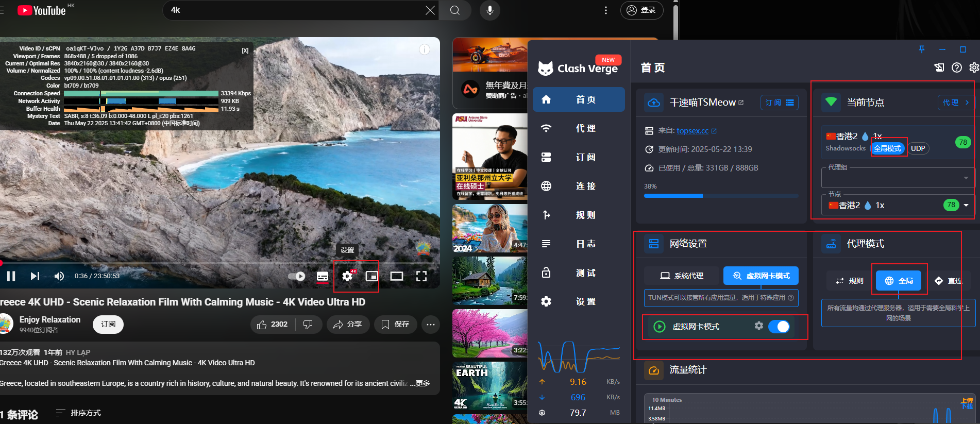Open the Beautiful Earth 4K thumbnail
Image resolution: width=980 pixels, height=424 pixels.
pyautogui.click(x=490, y=385)
